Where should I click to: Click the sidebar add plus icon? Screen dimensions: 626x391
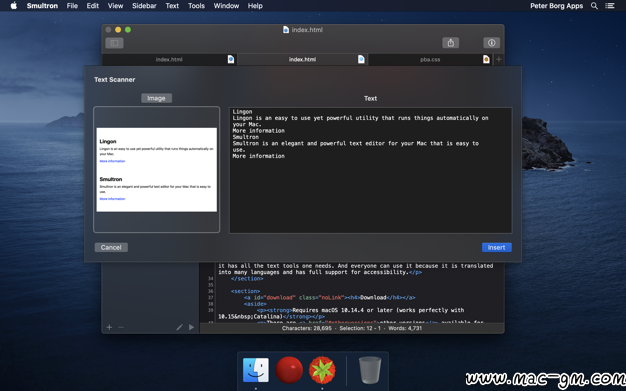coord(109,327)
